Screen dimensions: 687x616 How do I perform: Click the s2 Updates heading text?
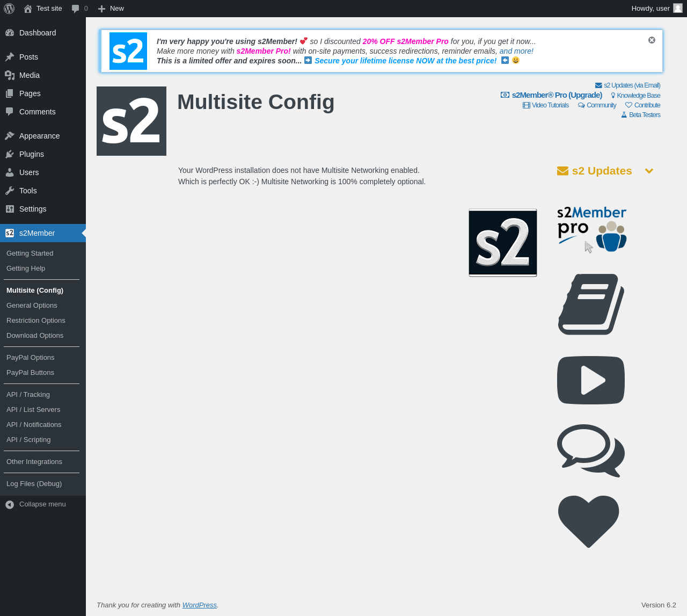[602, 171]
